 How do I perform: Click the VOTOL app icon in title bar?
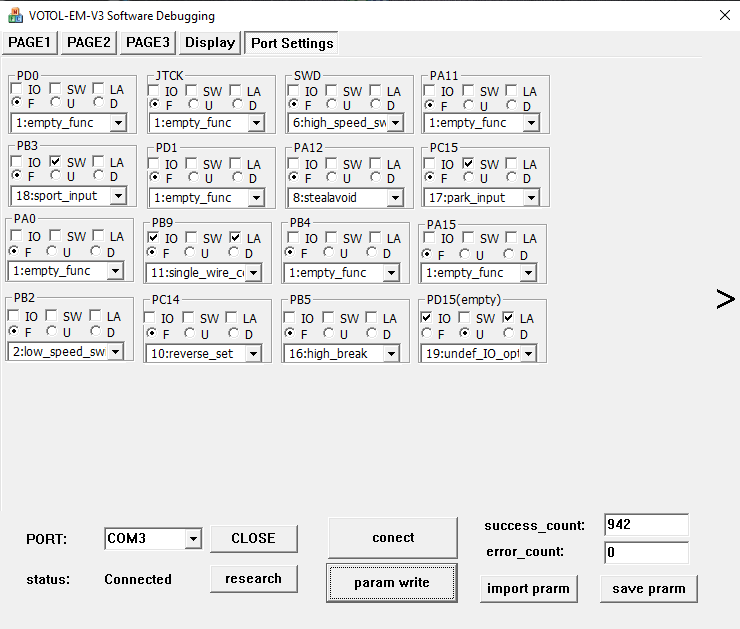pyautogui.click(x=15, y=15)
